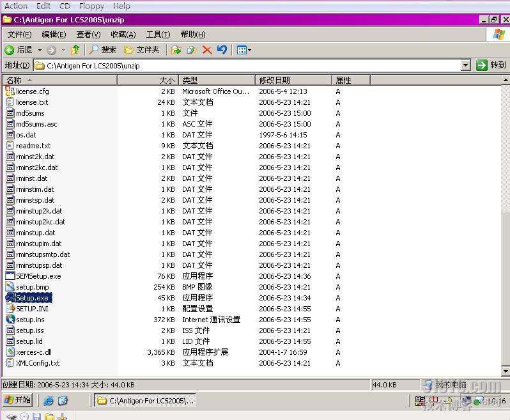Select the md5sums.asc file name

click(36, 124)
